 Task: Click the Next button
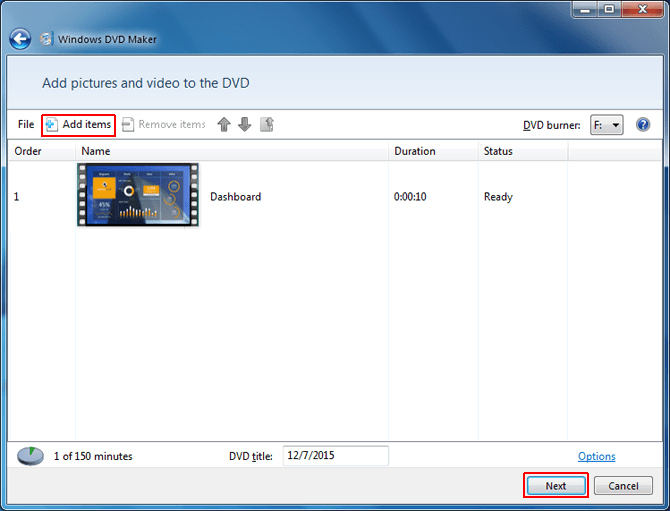pyautogui.click(x=556, y=486)
